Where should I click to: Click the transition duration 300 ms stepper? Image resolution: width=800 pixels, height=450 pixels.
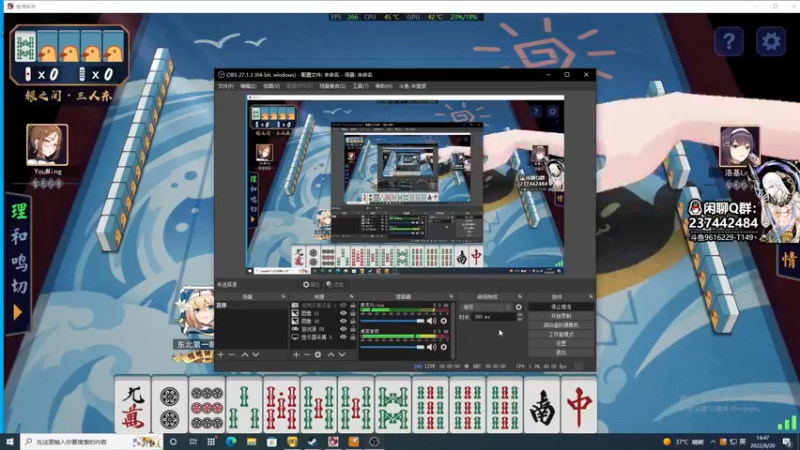pos(519,317)
